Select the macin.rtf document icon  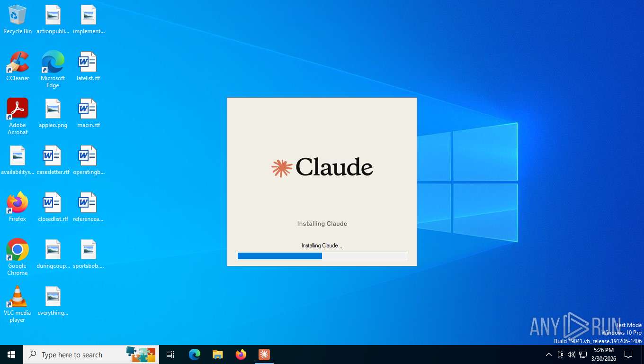pos(89,114)
